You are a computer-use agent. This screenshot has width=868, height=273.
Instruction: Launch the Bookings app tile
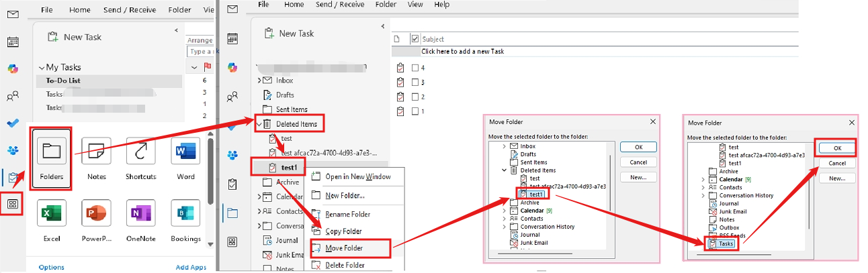click(185, 221)
